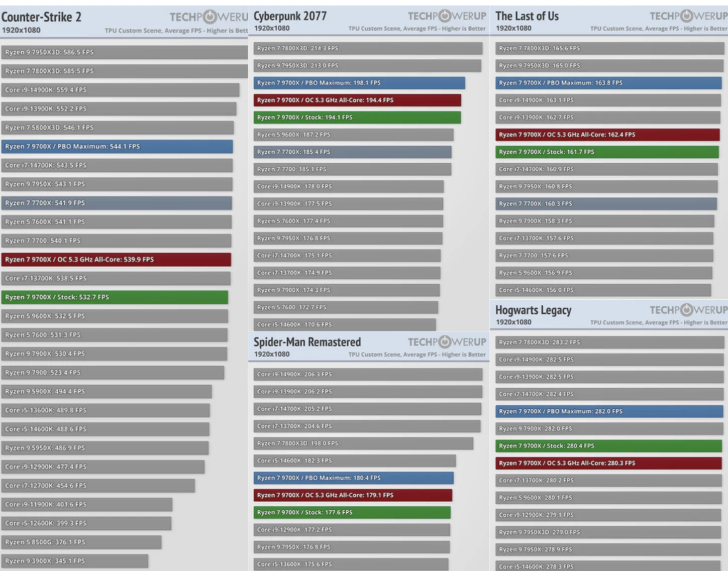Screen dimensions: 728x571
Task: Click the "Core i9-14900K: 206.3 FPS" bar
Action: coord(368,374)
